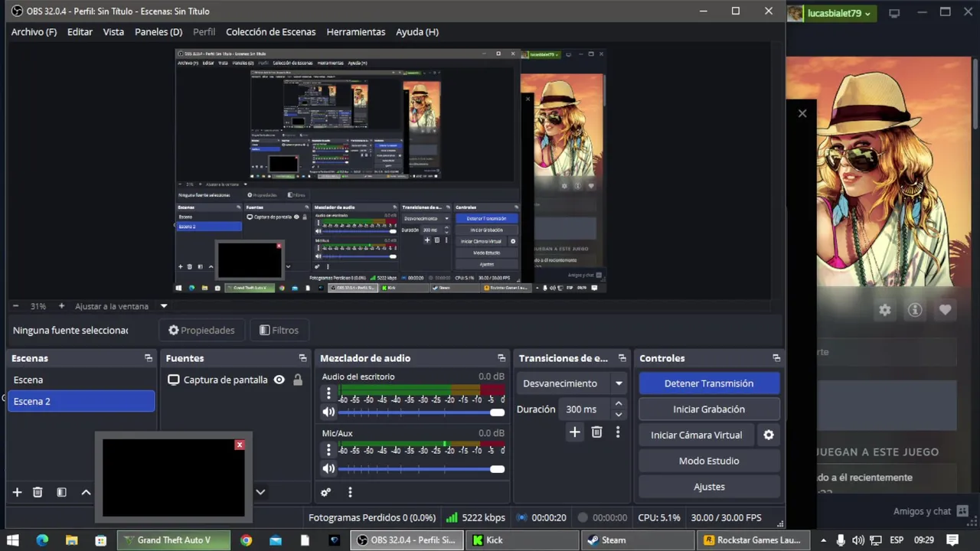Close the black floating preview with red X

[x=240, y=445]
